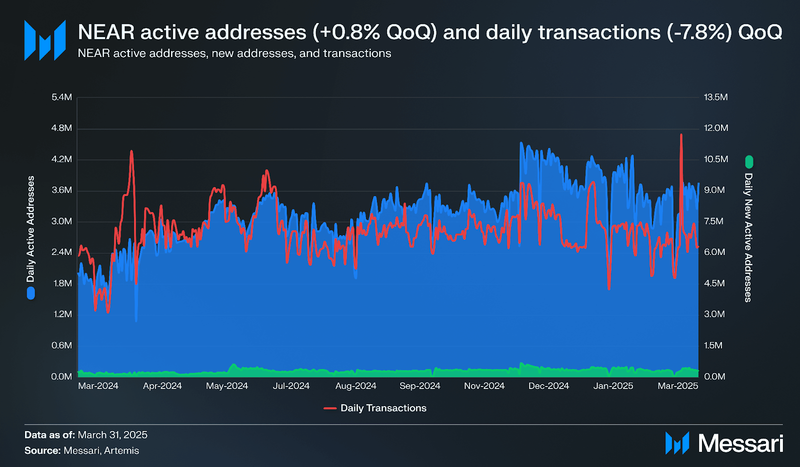Viewport: 800px width, 467px height.
Task: Click the Mar-2025 x-axis label
Action: [678, 386]
